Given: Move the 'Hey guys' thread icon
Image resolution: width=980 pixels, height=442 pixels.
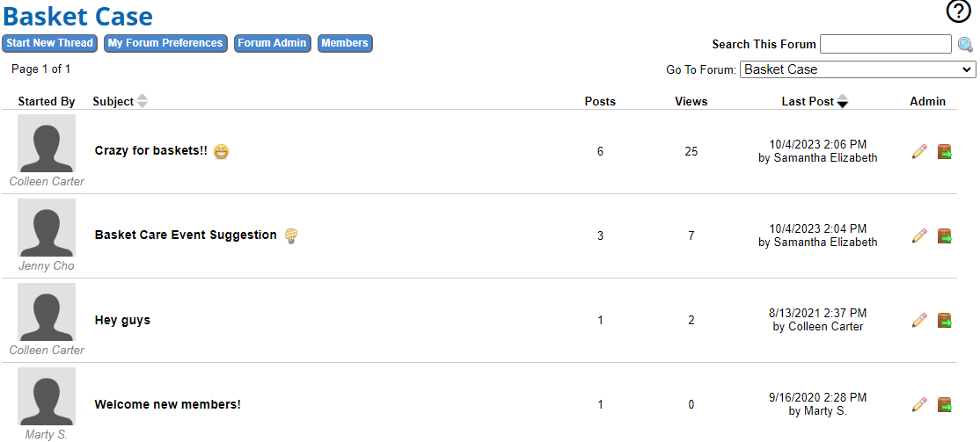Looking at the screenshot, I should tap(945, 320).
